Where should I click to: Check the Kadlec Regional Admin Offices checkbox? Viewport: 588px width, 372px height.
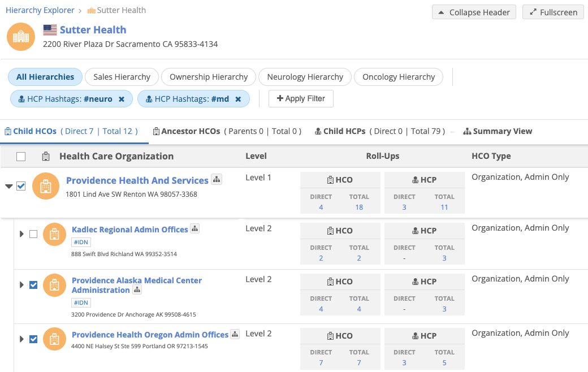(33, 234)
